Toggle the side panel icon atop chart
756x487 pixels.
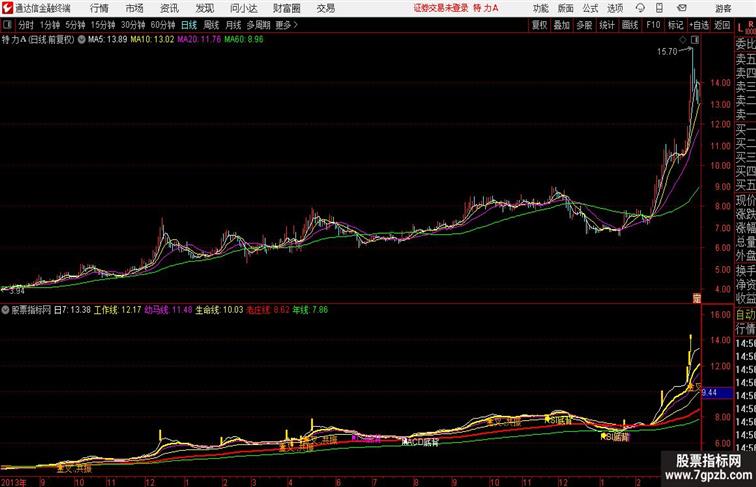[x=695, y=40]
